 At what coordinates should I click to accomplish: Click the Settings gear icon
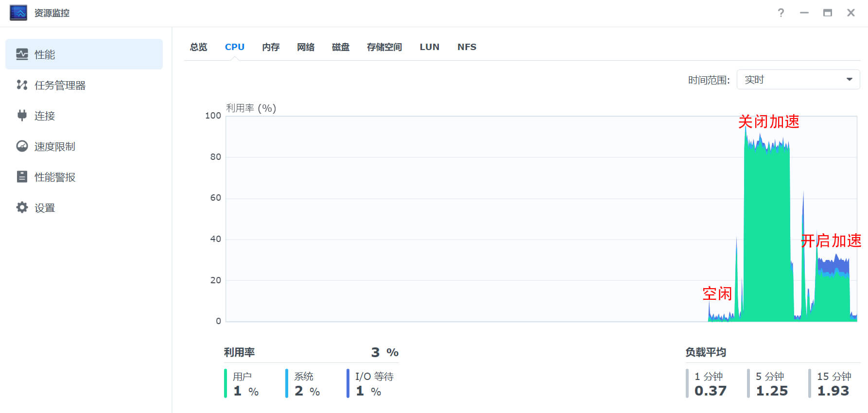[22, 207]
